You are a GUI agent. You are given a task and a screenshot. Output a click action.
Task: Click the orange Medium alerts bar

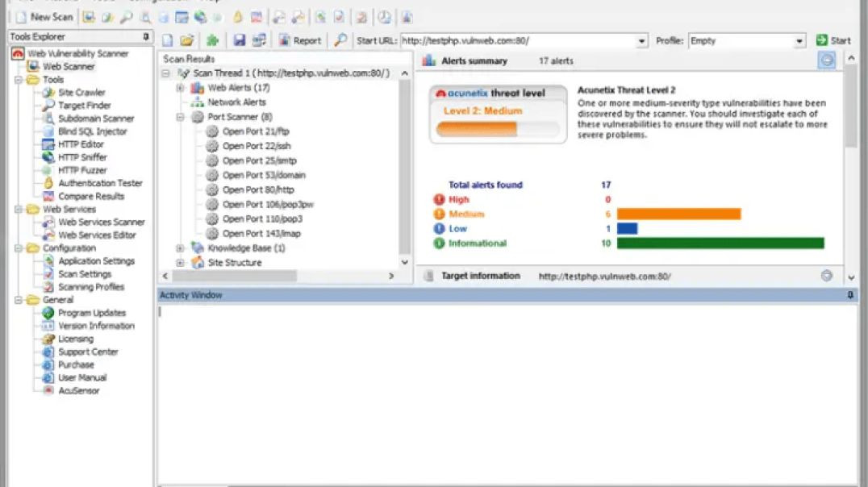(678, 214)
